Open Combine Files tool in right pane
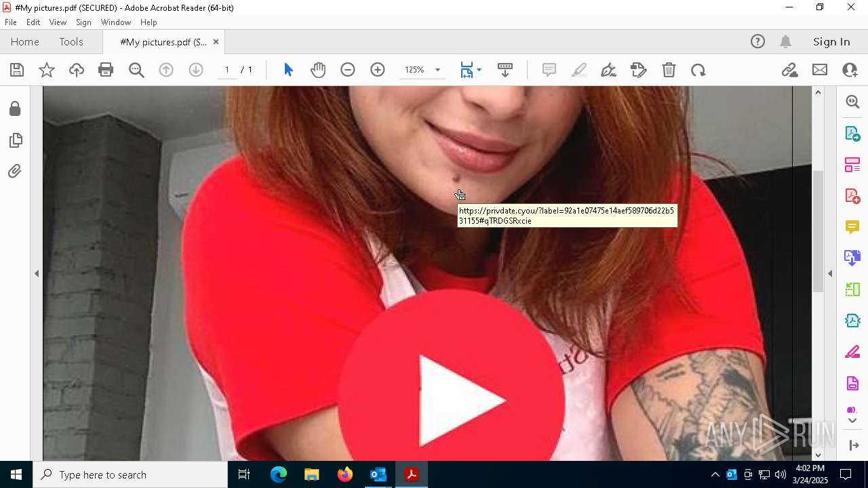 pos(852,258)
